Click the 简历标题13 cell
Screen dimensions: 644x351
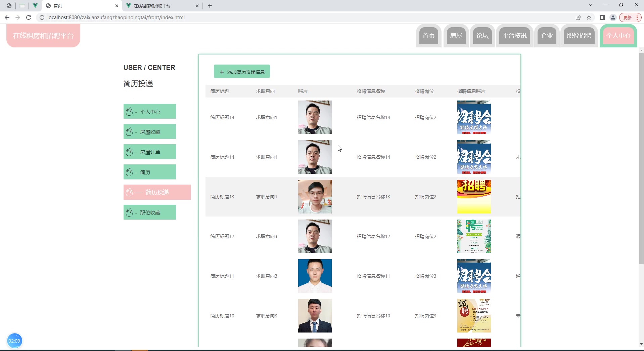pyautogui.click(x=222, y=197)
